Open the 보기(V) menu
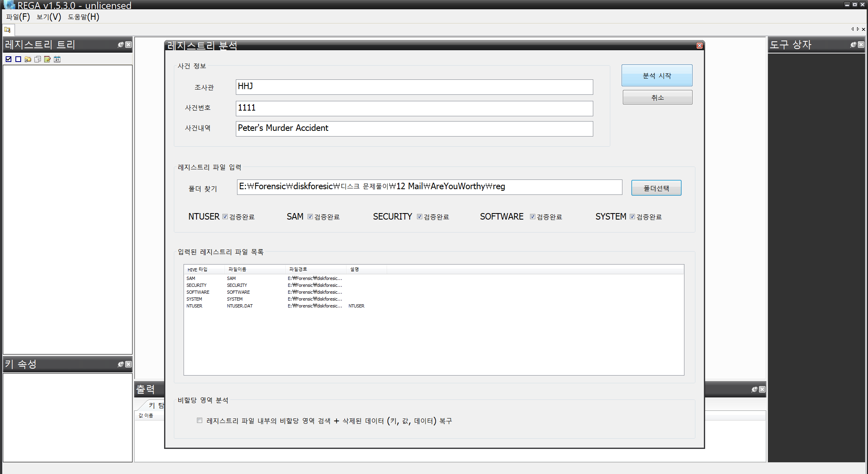This screenshot has height=474, width=868. pos(49,17)
